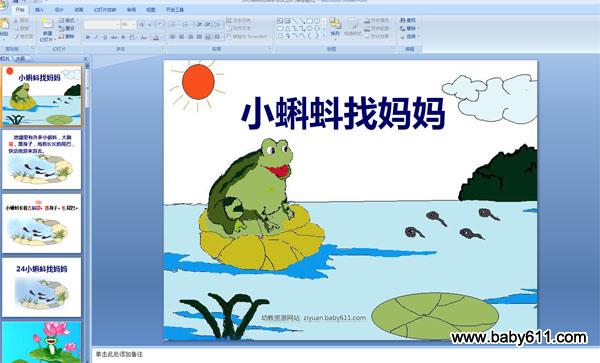Image resolution: width=600 pixels, height=363 pixels.
Task: Toggle bold formatting
Action: pos(88,37)
